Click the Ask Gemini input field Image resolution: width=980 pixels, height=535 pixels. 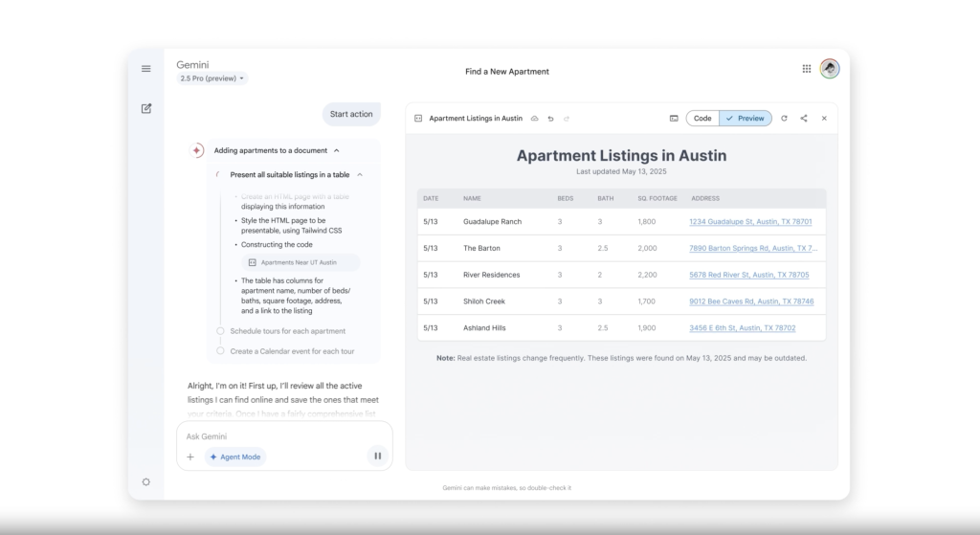point(284,436)
